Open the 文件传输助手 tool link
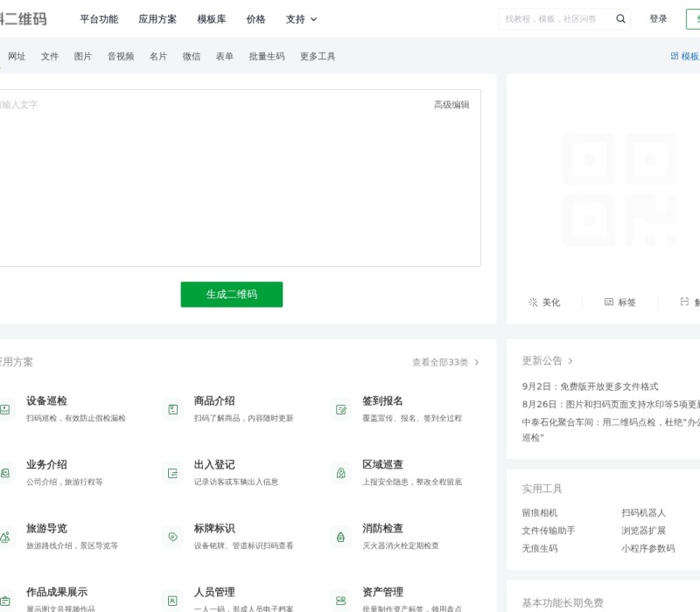Viewport: 700px width, 612px height. click(x=549, y=531)
